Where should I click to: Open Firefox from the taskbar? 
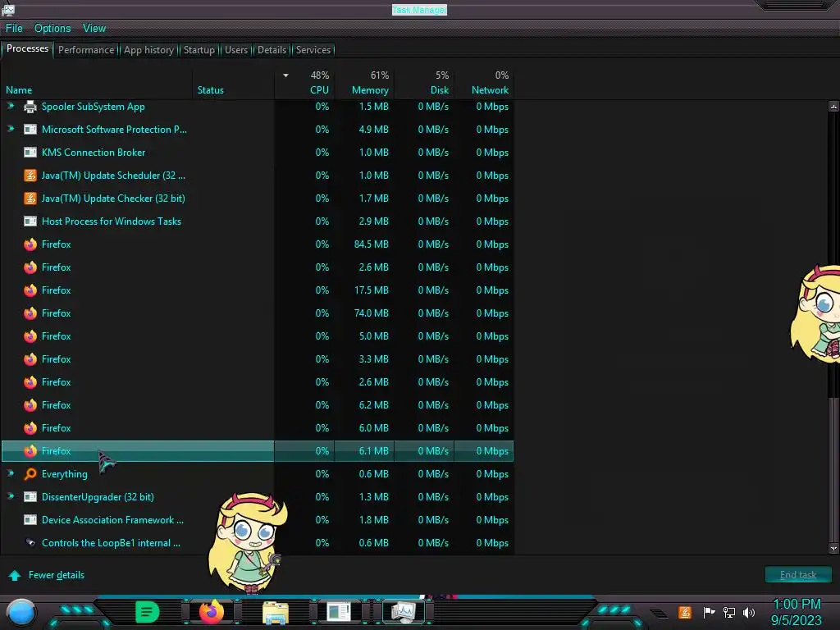coord(211,612)
